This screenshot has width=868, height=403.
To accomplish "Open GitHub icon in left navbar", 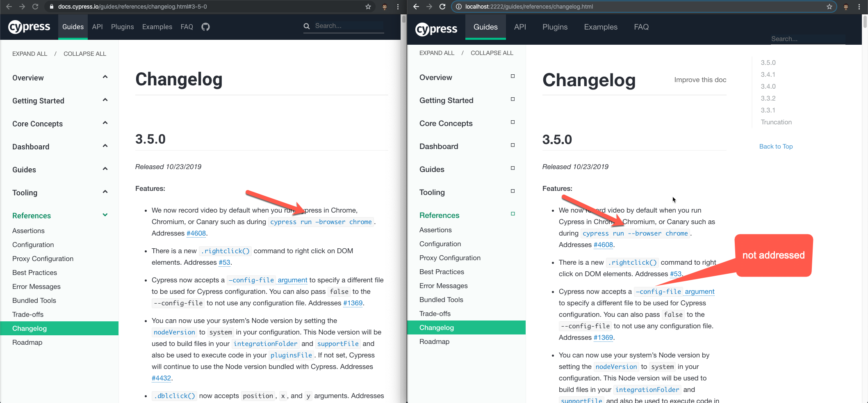I will coord(205,27).
